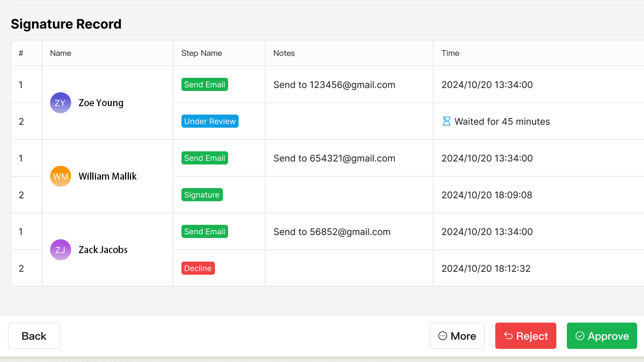The height and width of the screenshot is (362, 644).
Task: Go back using the Back button
Action: (34, 336)
